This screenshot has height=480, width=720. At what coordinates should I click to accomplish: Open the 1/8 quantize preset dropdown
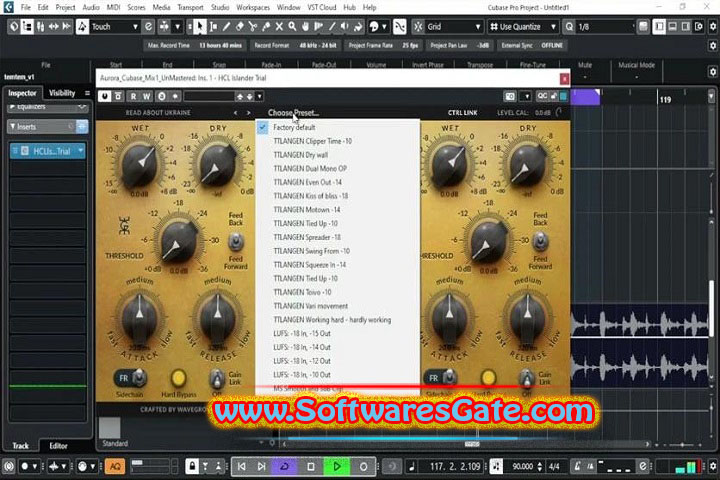point(605,27)
